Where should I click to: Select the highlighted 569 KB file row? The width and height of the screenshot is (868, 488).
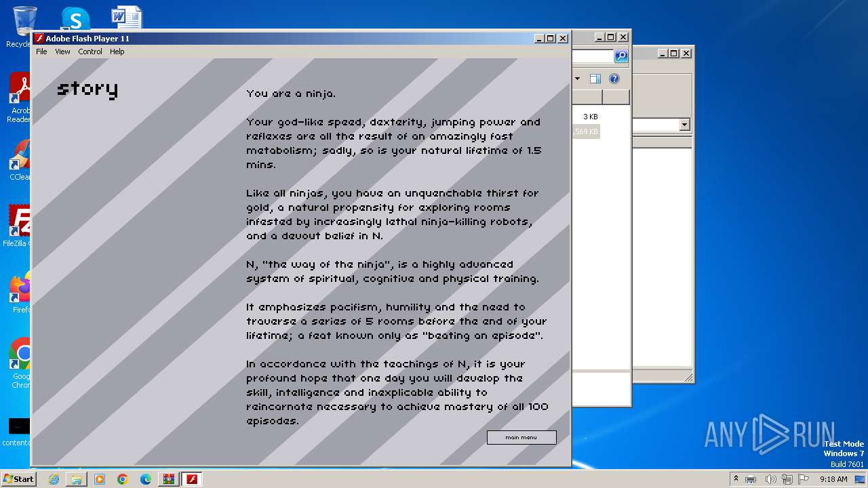[x=586, y=131]
